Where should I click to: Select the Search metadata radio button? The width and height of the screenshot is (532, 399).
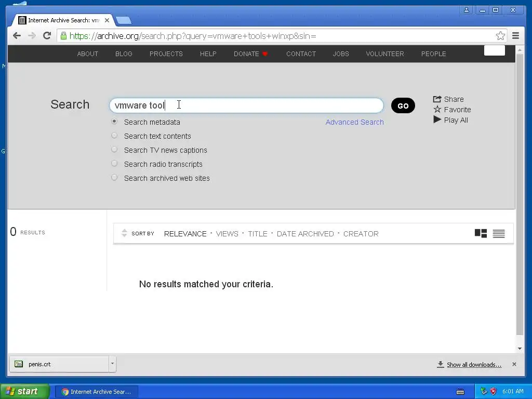click(x=114, y=121)
